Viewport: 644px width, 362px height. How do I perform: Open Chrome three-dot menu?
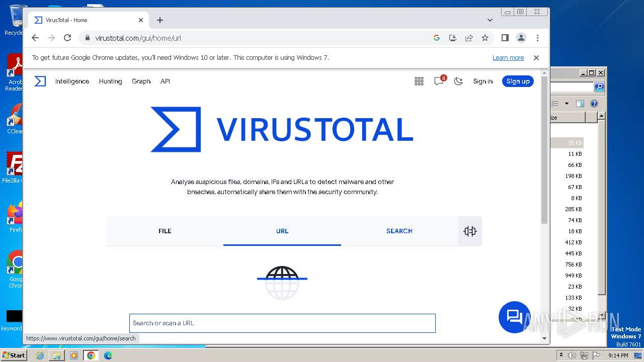point(537,38)
